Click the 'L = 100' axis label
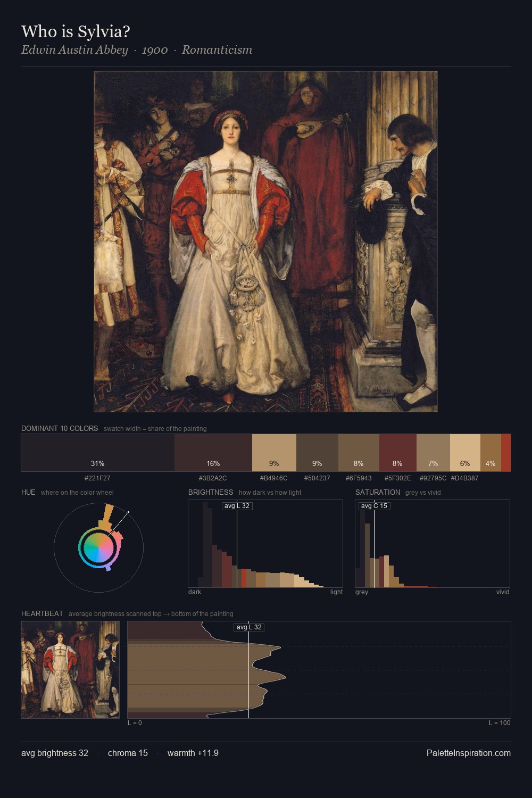The width and height of the screenshot is (532, 798). [500, 723]
